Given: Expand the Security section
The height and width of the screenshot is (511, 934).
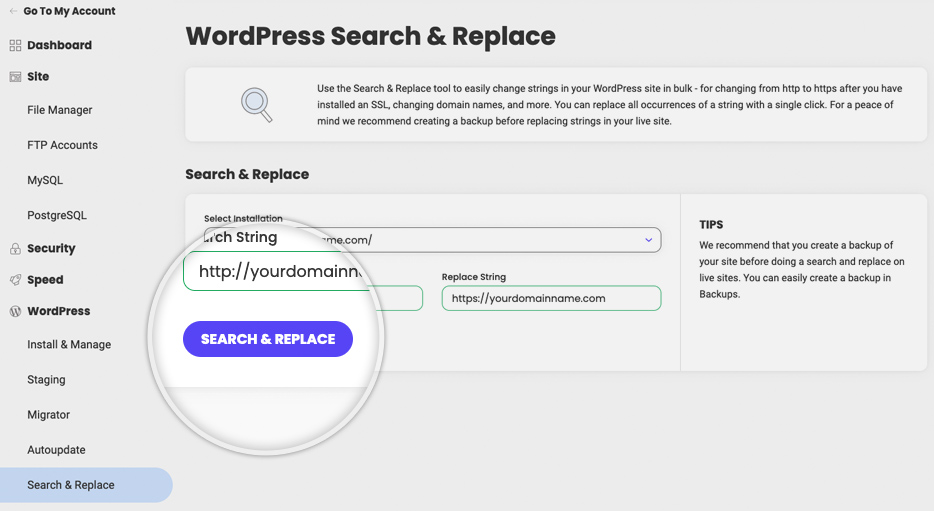Looking at the screenshot, I should tap(51, 248).
